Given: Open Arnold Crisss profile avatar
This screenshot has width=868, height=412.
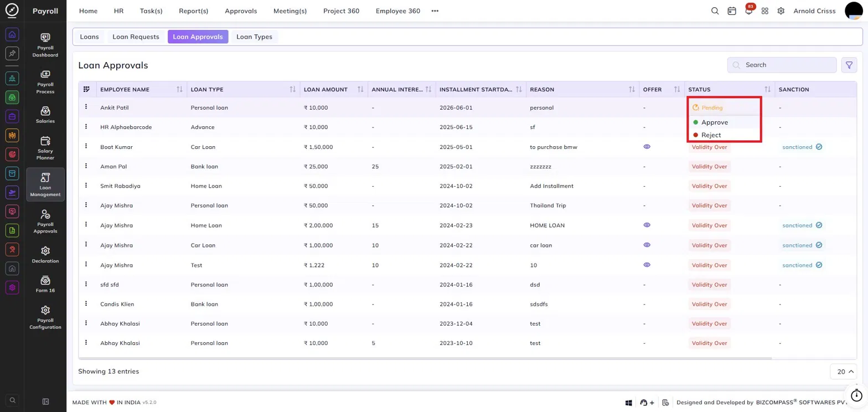Looking at the screenshot, I should click(x=855, y=11).
